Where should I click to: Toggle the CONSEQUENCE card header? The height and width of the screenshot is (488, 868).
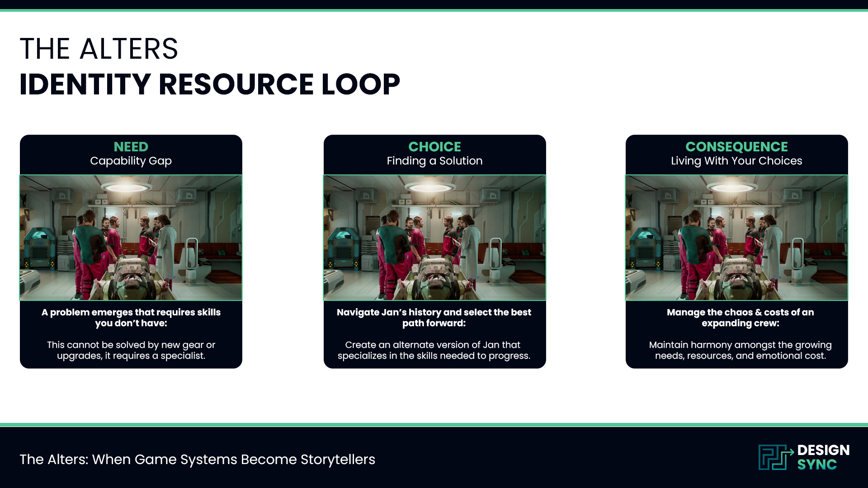tap(737, 154)
